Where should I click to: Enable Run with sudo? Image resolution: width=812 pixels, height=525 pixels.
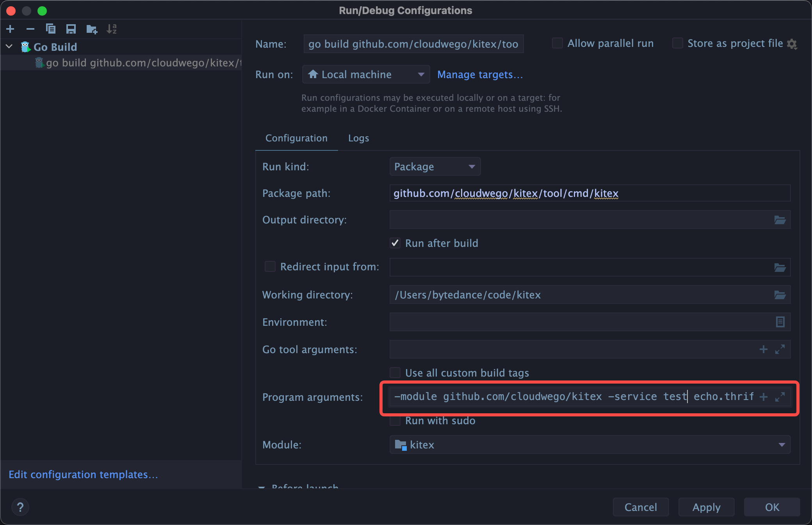pyautogui.click(x=395, y=420)
